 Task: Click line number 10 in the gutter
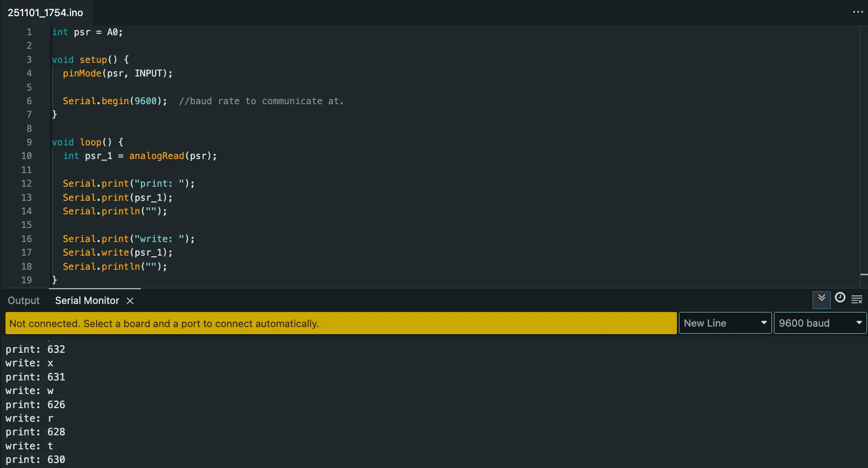27,156
